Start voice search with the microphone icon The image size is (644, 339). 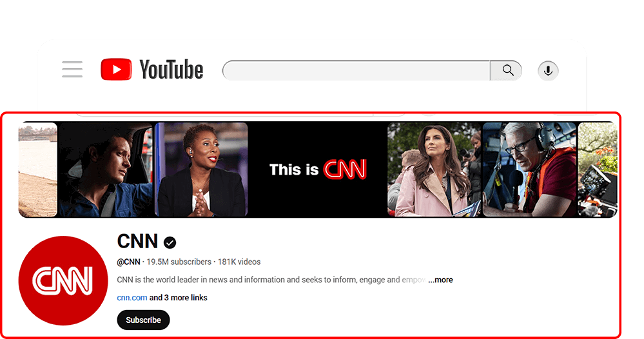[x=548, y=70]
